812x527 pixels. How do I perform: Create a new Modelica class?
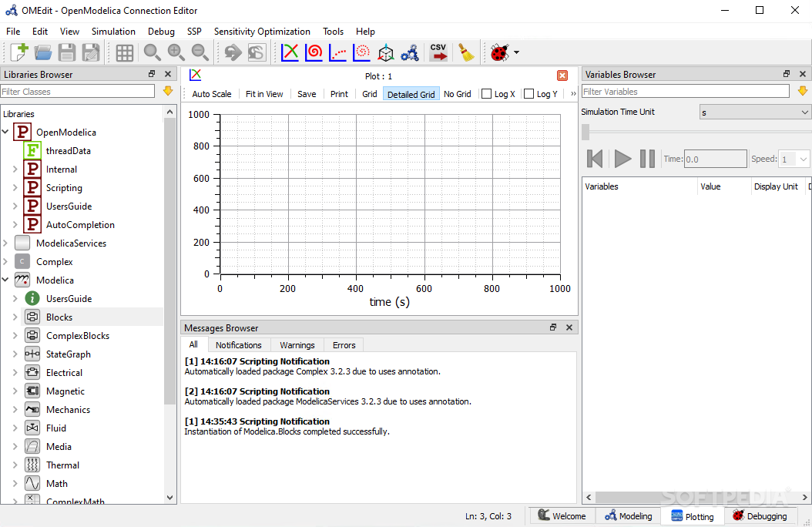(x=19, y=52)
